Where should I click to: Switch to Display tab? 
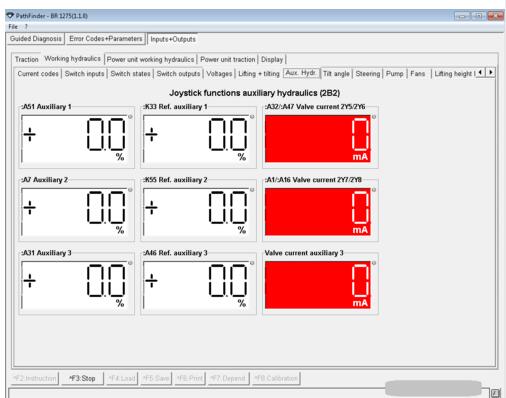pyautogui.click(x=272, y=59)
